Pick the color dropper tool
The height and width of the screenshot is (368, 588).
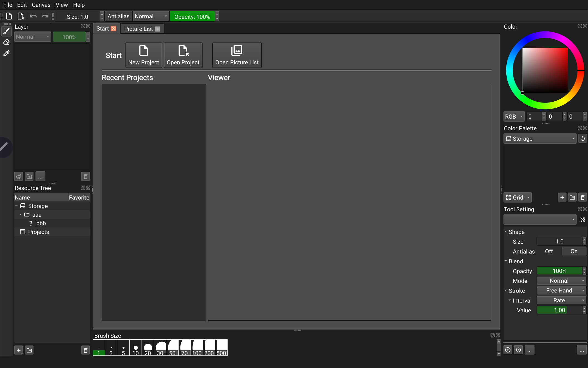pyautogui.click(x=6, y=53)
